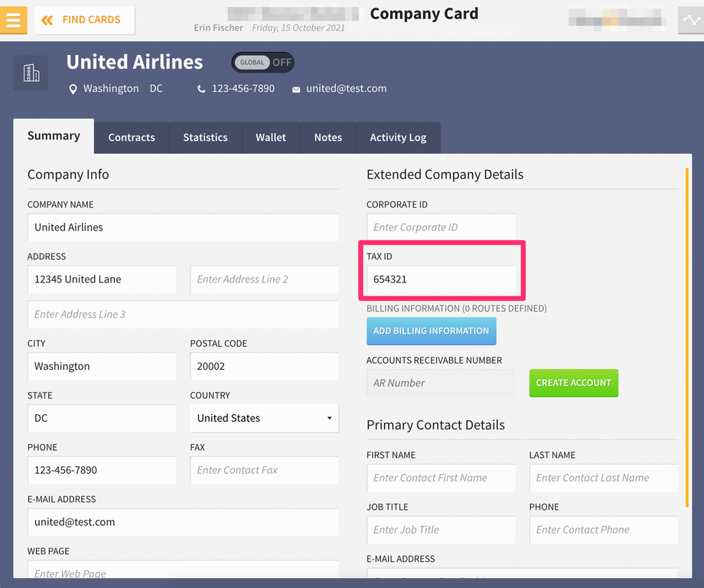704x588 pixels.
Task: Click the user name Erin Fischer
Action: (x=218, y=28)
